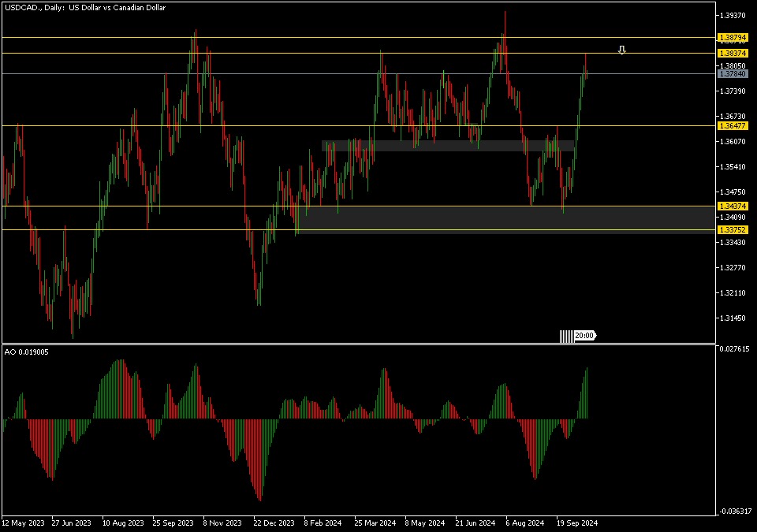757x532 pixels.
Task: Click the 8 May 2024 date label
Action: [x=425, y=523]
